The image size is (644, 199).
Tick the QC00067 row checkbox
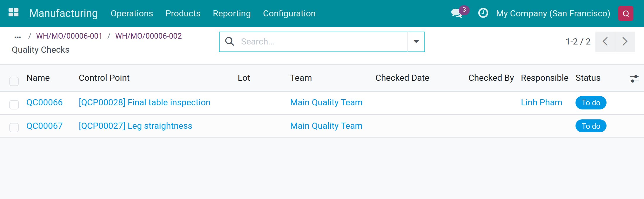(x=14, y=128)
